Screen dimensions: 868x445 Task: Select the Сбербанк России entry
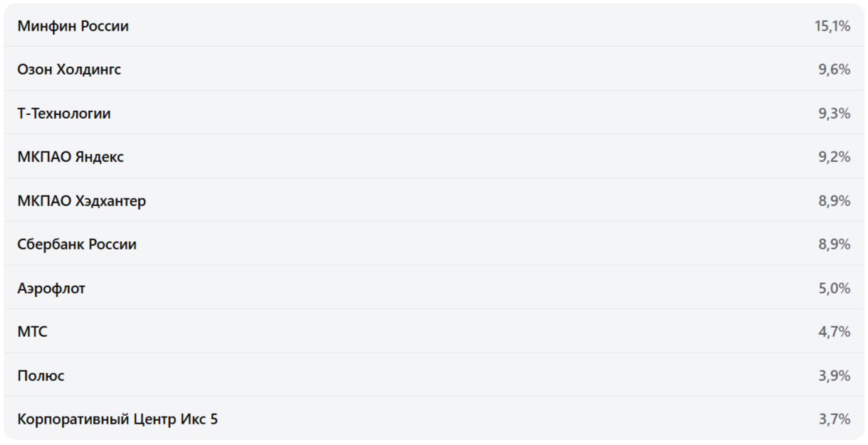point(77,245)
